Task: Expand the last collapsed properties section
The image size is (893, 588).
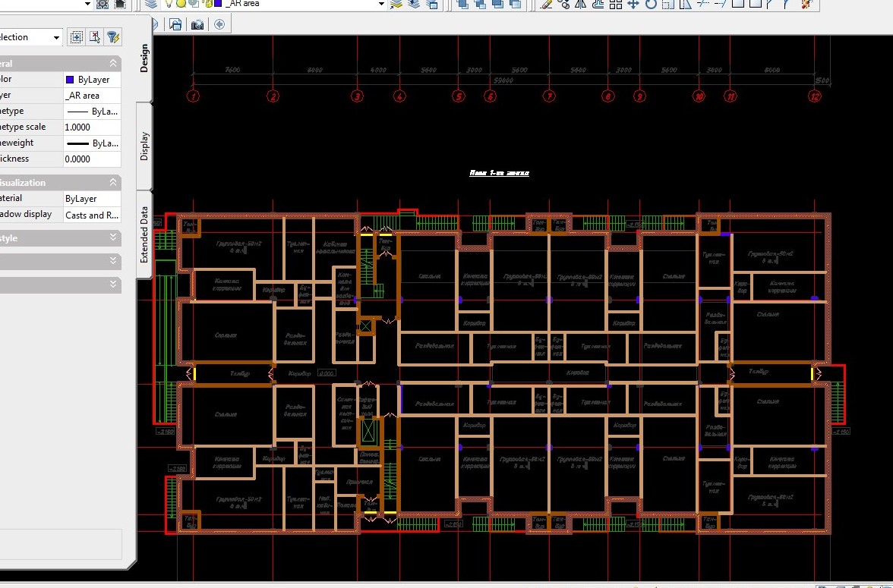Action: point(112,284)
